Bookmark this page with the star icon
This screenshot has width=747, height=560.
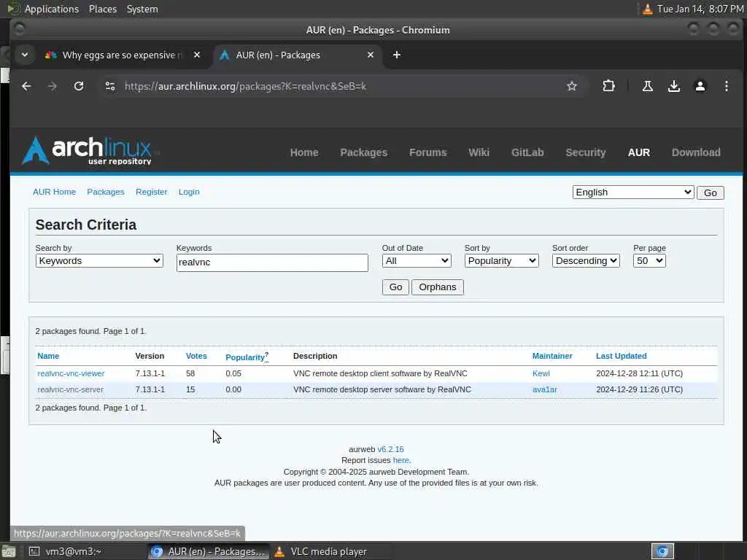coord(572,86)
